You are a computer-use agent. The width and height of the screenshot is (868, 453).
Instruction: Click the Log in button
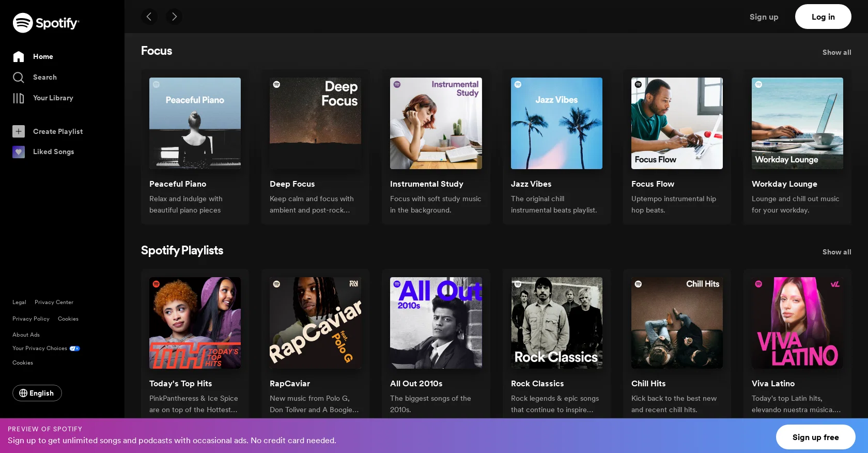tap(823, 17)
